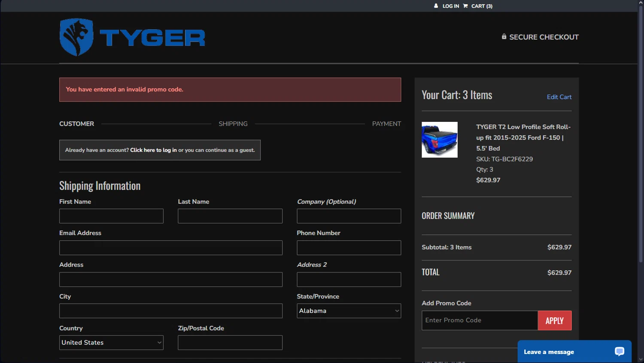Click the TOTAL $629.97 amount
Image resolution: width=644 pixels, height=363 pixels.
coord(559,272)
